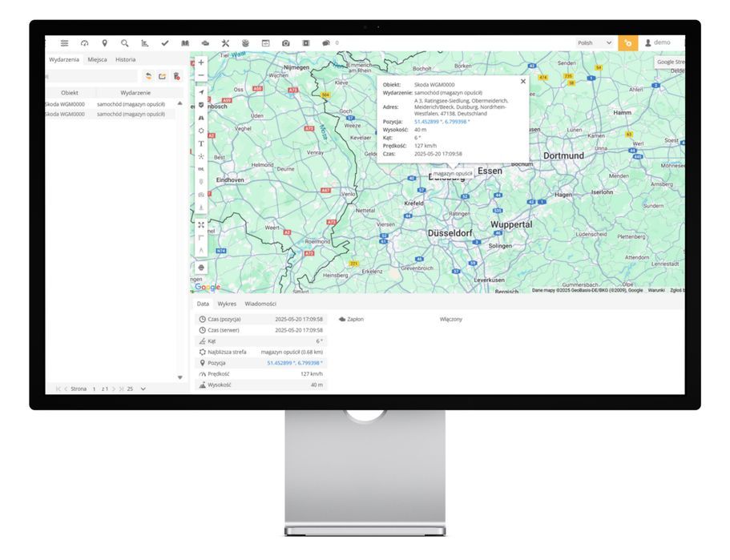730x560 pixels.
Task: Click the Najbliższa strefa row
Action: point(260,353)
